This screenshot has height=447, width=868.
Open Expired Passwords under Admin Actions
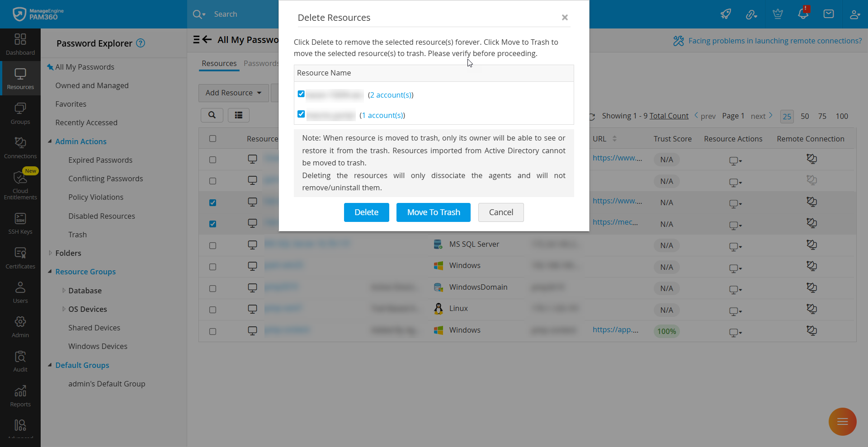click(x=100, y=160)
